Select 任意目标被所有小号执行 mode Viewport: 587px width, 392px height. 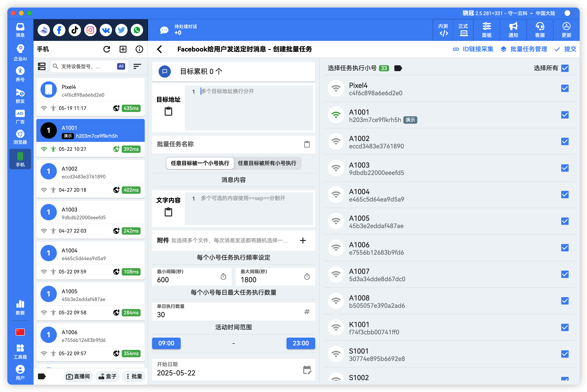point(267,163)
